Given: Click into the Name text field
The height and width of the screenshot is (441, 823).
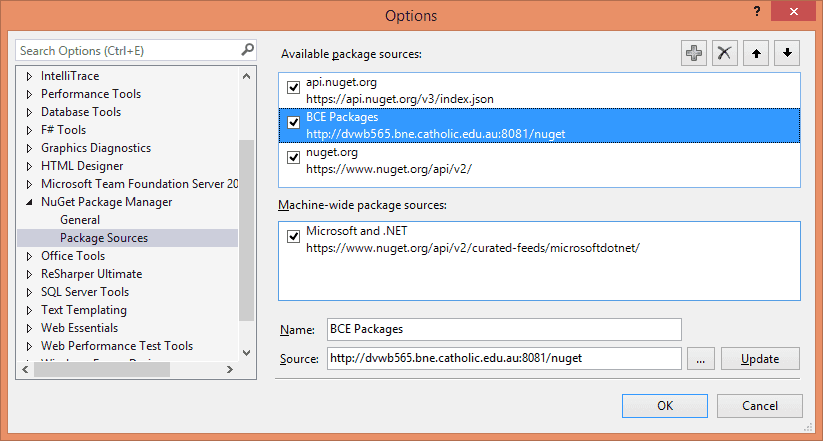Looking at the screenshot, I should pyautogui.click(x=503, y=329).
